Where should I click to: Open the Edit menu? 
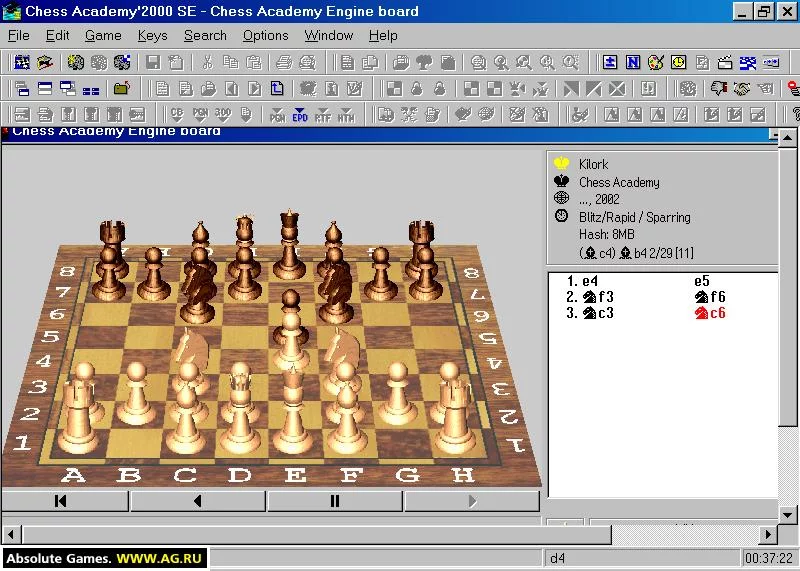pyautogui.click(x=57, y=36)
